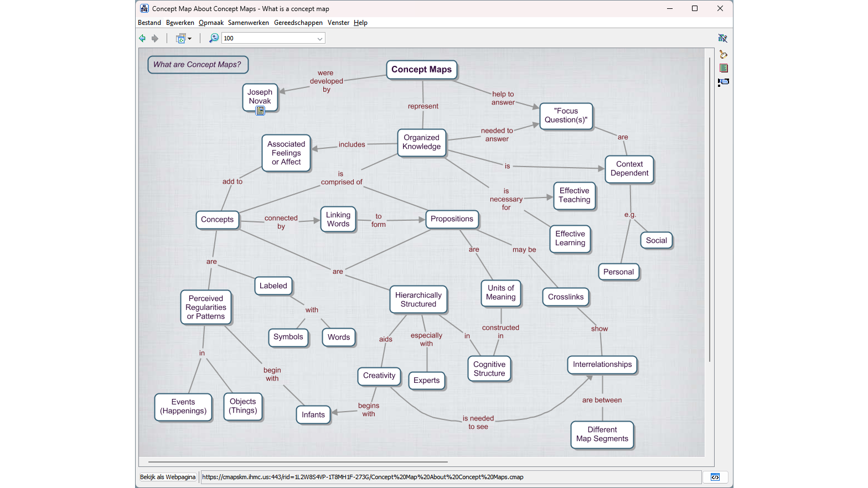Click the "represent" linking phrase

423,106
